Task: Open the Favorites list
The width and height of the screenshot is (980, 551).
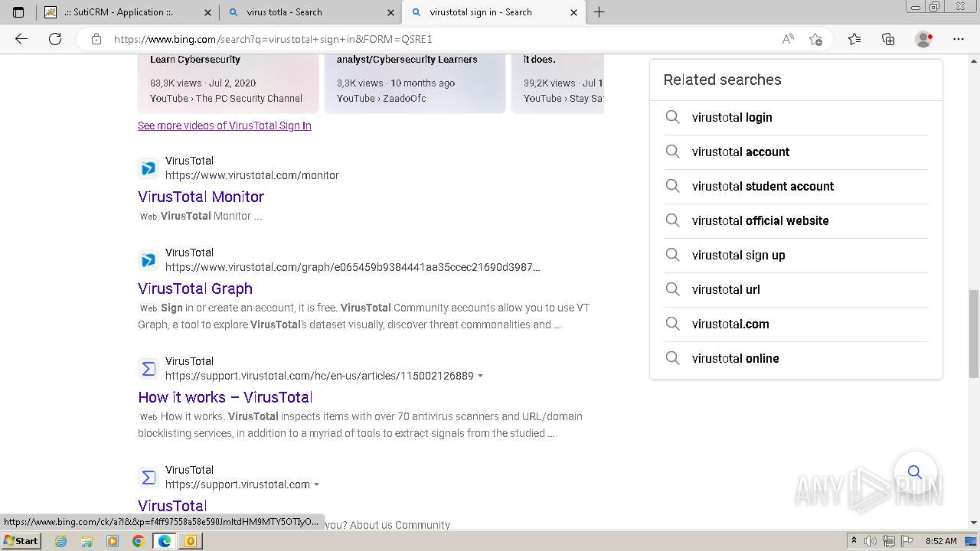Action: [x=854, y=39]
